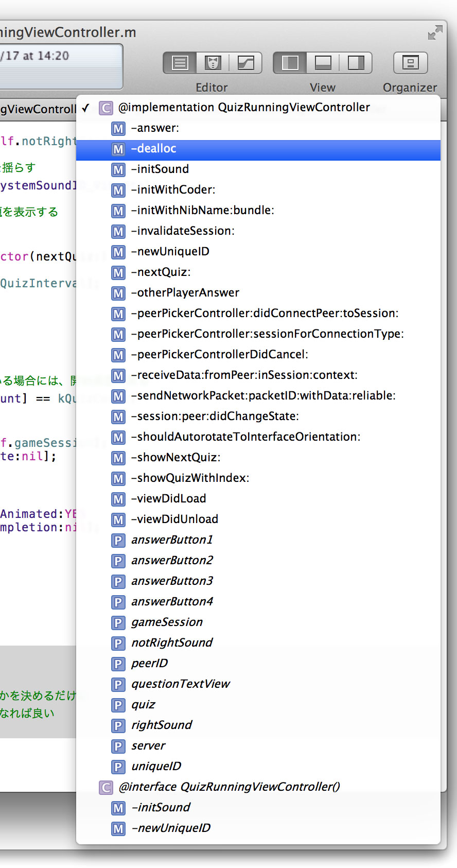Go to the -initSound implementation method
457x868 pixels.
click(x=258, y=169)
